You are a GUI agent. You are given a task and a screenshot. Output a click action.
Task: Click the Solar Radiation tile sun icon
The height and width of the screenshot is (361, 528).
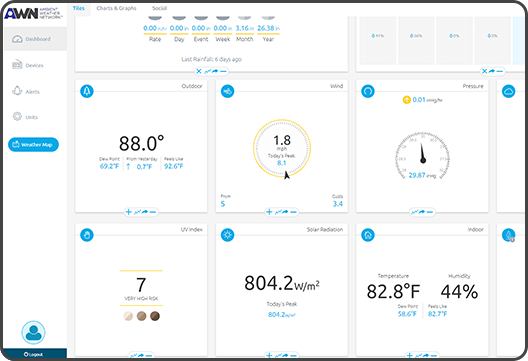[x=227, y=235]
